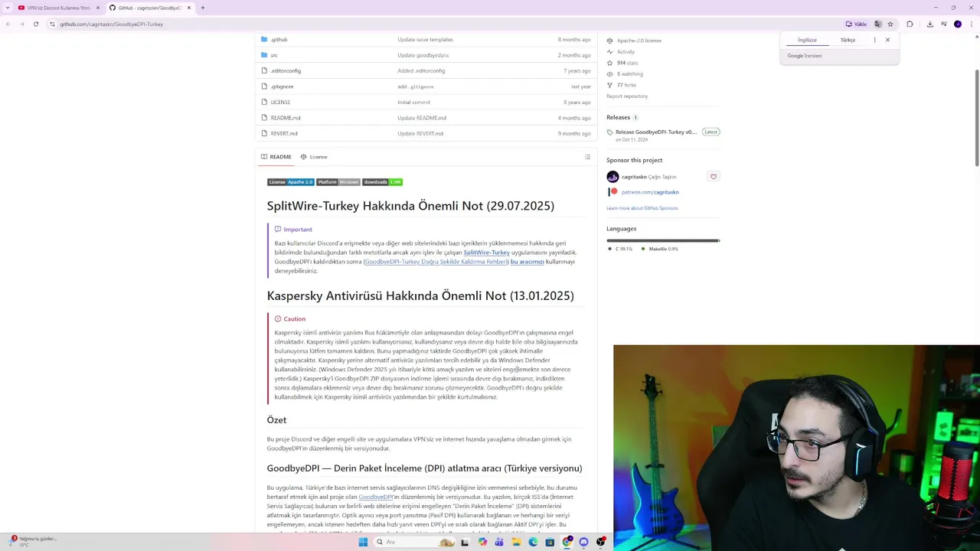Open the tab search dropdown arrow
The width and height of the screenshot is (980, 551).
[x=8, y=8]
